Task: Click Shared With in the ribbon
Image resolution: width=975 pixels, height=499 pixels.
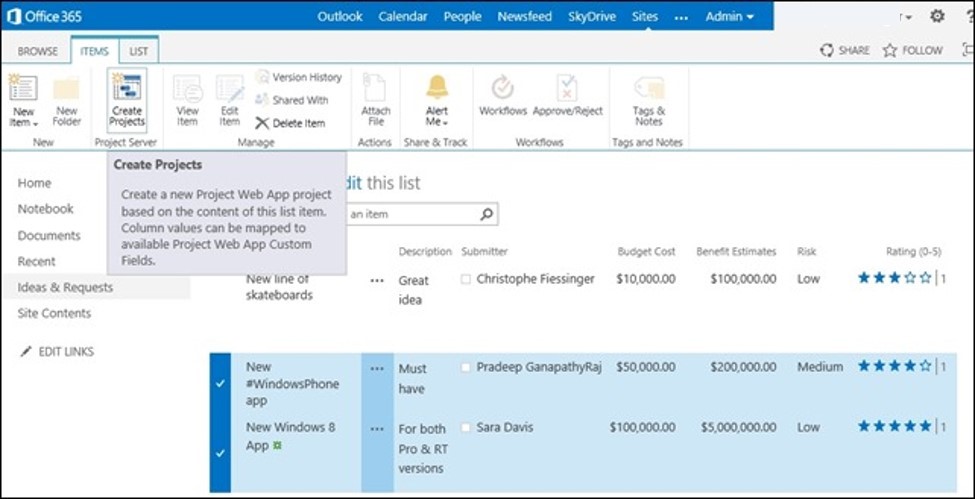Action: pos(292,100)
